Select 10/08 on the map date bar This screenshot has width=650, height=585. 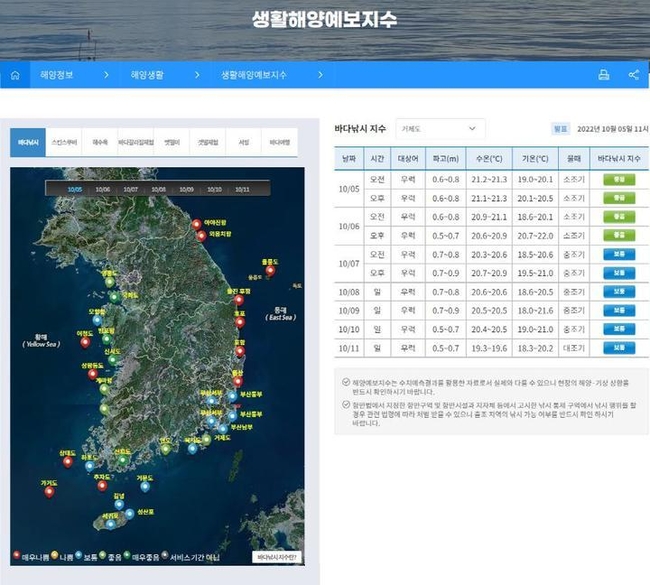point(158,187)
